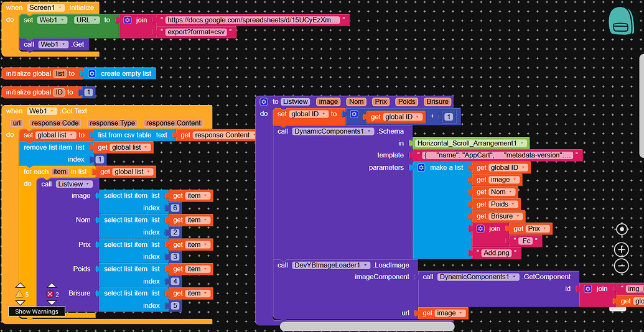Viewport: 644px width, 332px height.
Task: Zoom out with the minus icon
Action: (x=621, y=266)
